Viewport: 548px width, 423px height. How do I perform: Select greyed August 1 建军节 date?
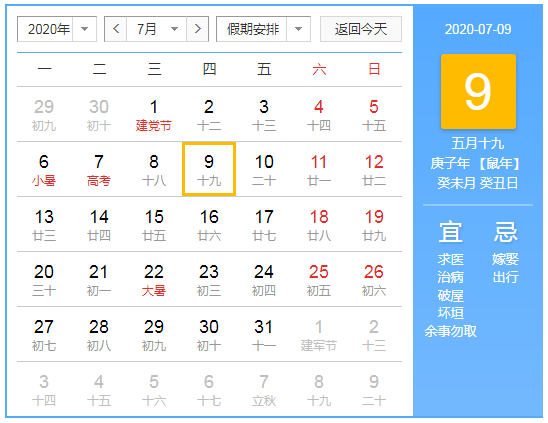(319, 335)
